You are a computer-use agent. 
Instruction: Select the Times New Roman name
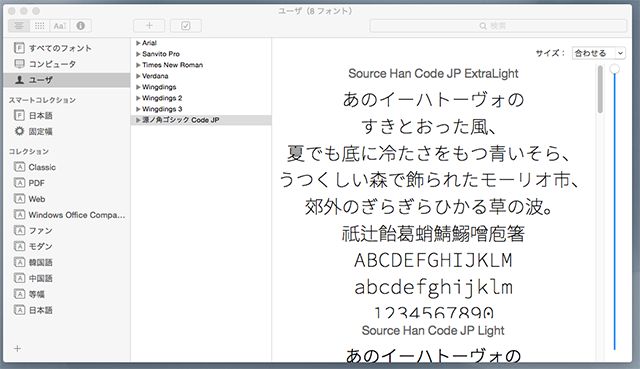pyautogui.click(x=172, y=65)
